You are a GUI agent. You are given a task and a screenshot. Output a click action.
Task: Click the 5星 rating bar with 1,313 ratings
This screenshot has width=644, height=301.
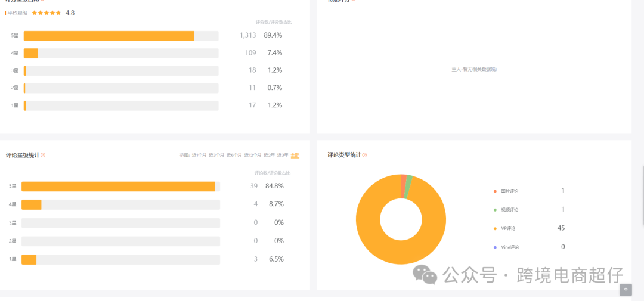click(x=109, y=36)
